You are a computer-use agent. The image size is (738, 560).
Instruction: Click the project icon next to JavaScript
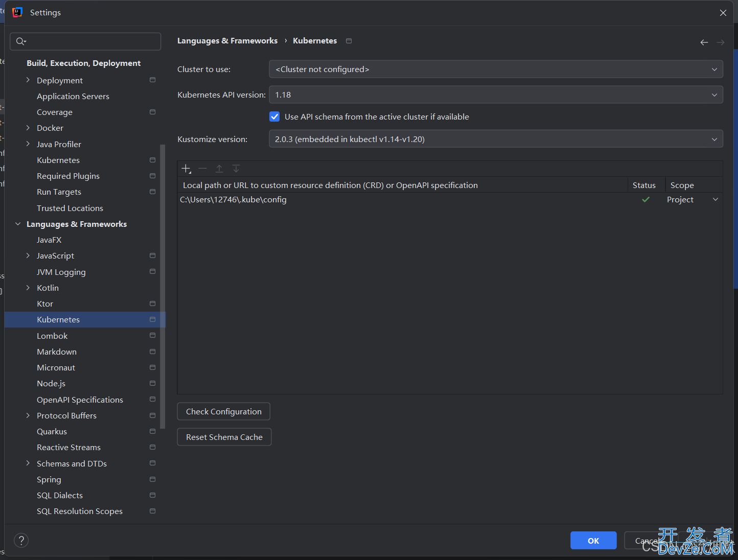click(x=152, y=255)
